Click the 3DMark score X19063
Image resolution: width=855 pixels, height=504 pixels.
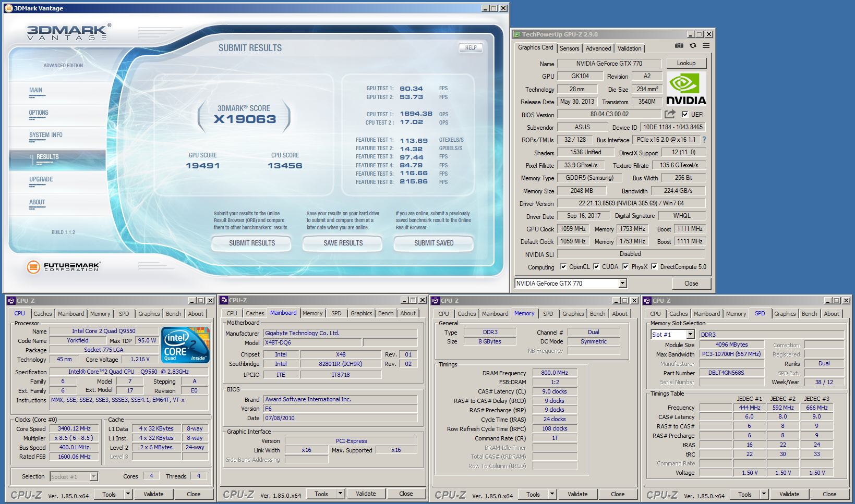coord(245,119)
